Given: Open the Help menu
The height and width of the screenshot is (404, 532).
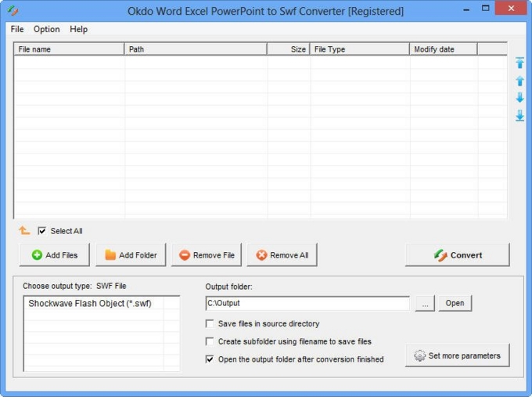Looking at the screenshot, I should point(78,29).
